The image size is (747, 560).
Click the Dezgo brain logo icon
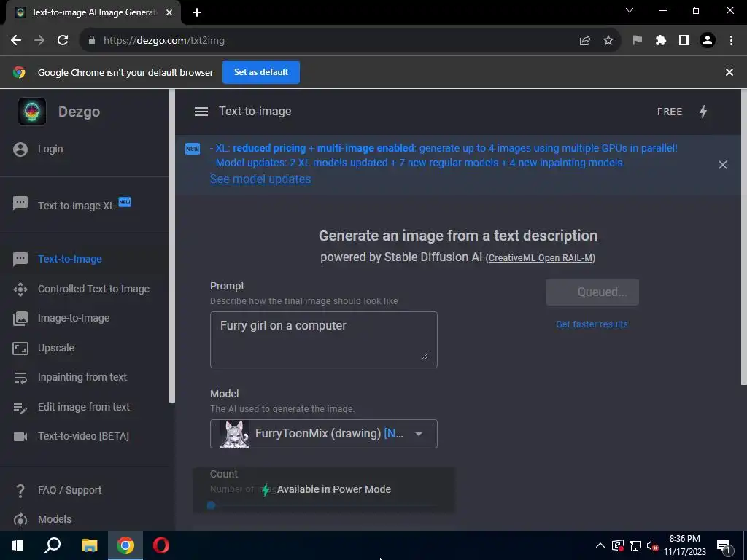[x=32, y=112]
